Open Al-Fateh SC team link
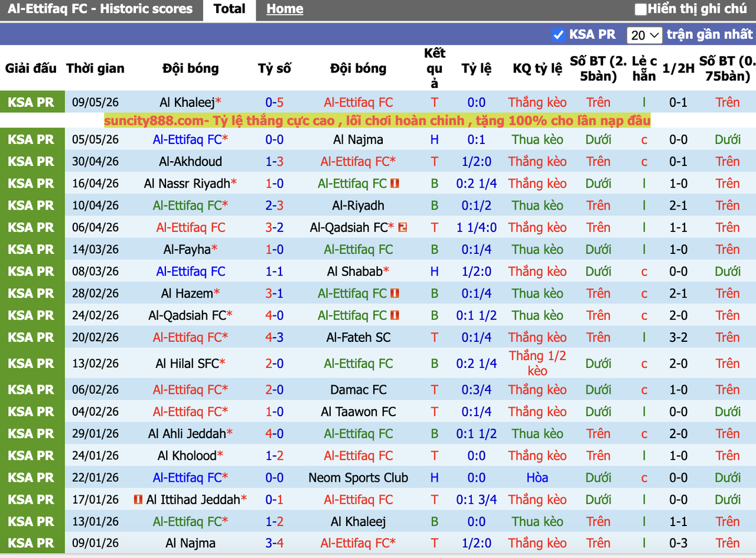This screenshot has height=558, width=756. (358, 337)
